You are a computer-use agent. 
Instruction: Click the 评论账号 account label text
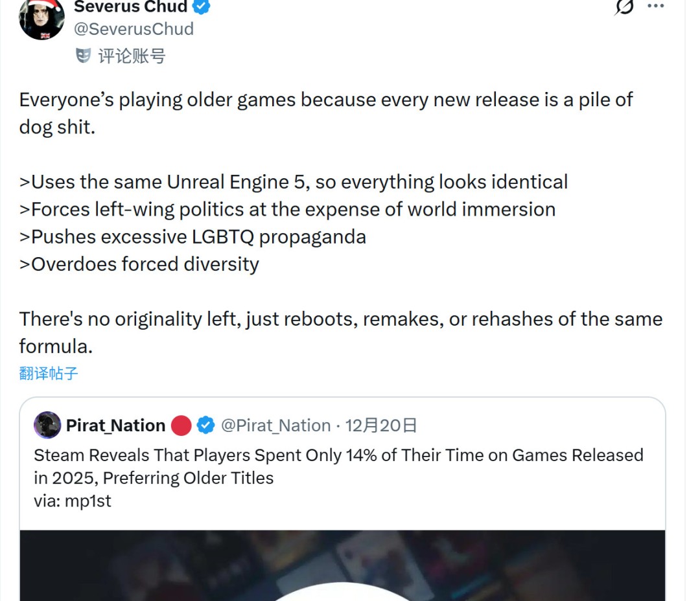pyautogui.click(x=132, y=56)
